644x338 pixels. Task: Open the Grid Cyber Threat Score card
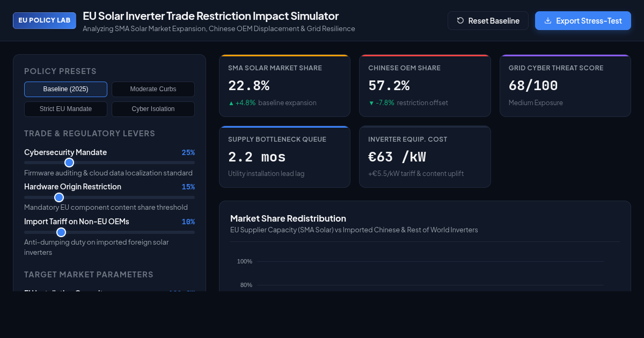pyautogui.click(x=565, y=85)
